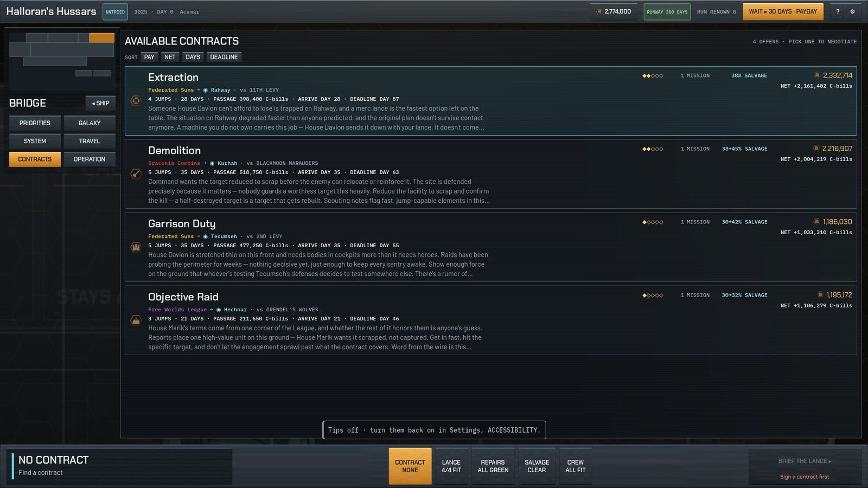Click the Hechnar planet marker icon
The height and width of the screenshot is (488, 868).
[x=218, y=310]
